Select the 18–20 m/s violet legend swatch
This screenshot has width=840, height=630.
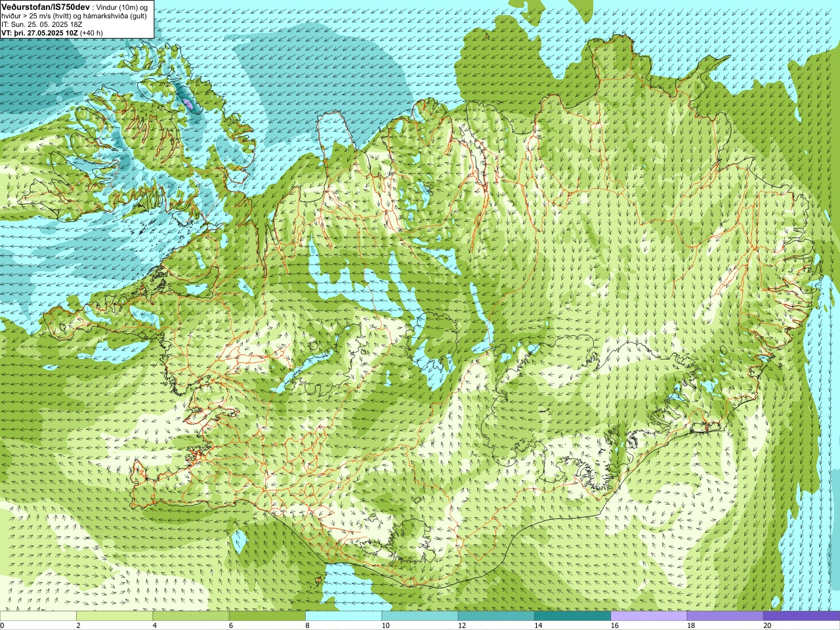coord(724,616)
